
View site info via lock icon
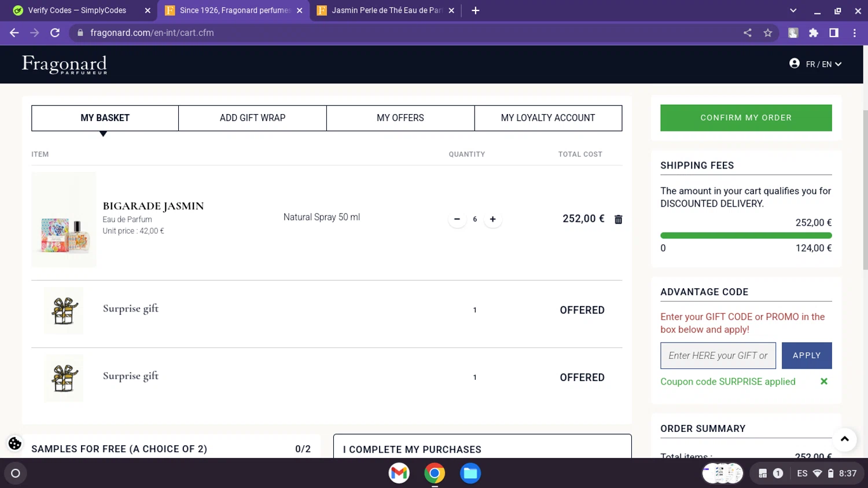click(x=80, y=33)
